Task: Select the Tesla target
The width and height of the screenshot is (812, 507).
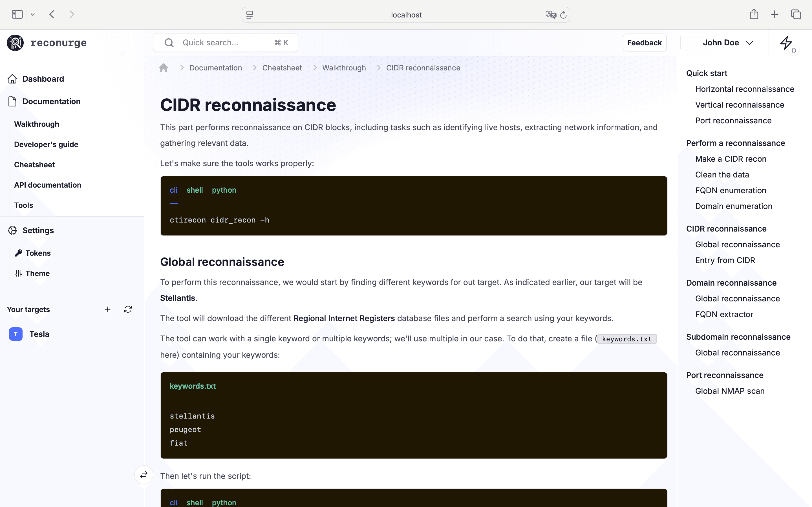Action: point(39,334)
